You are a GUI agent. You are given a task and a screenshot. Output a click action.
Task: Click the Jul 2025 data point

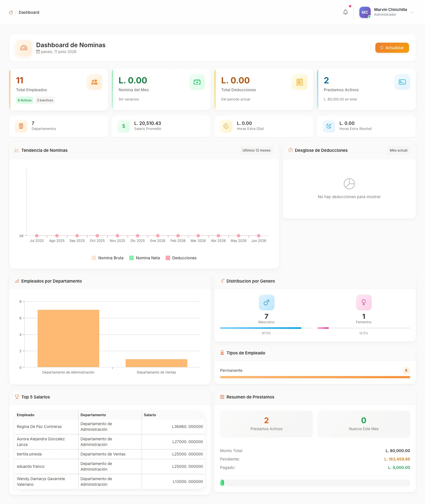pyautogui.click(x=37, y=236)
